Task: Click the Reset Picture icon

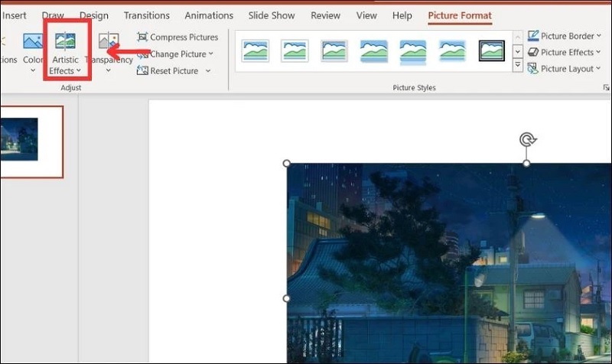Action: point(142,71)
